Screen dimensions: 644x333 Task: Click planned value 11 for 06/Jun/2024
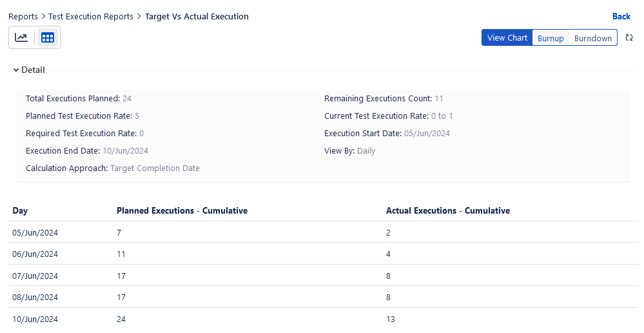(121, 254)
